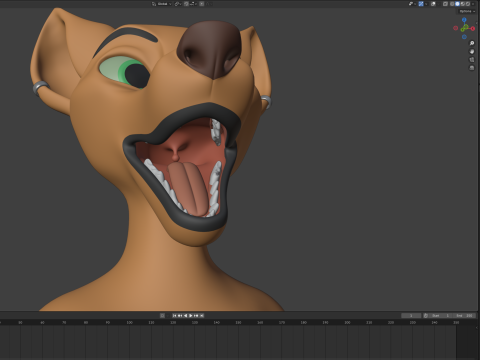The height and width of the screenshot is (360, 480).
Task: Open the overlays options dropdown arrow
Action: (x=438, y=4)
